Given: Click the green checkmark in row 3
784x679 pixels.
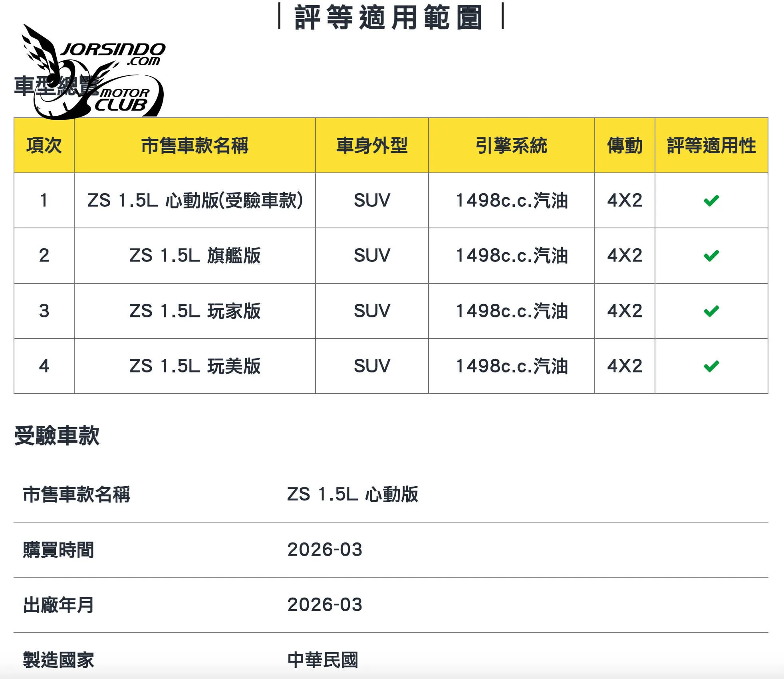Looking at the screenshot, I should coord(711,311).
